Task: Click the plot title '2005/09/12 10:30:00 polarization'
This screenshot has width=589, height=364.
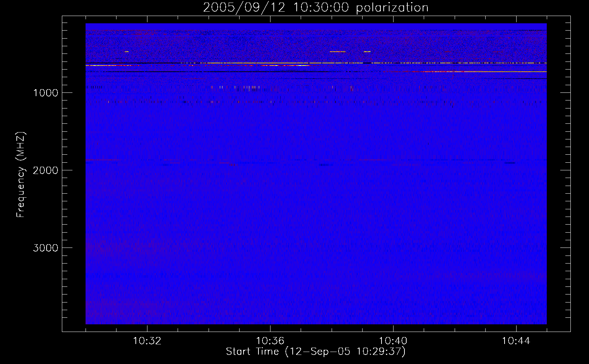Action: (316, 8)
